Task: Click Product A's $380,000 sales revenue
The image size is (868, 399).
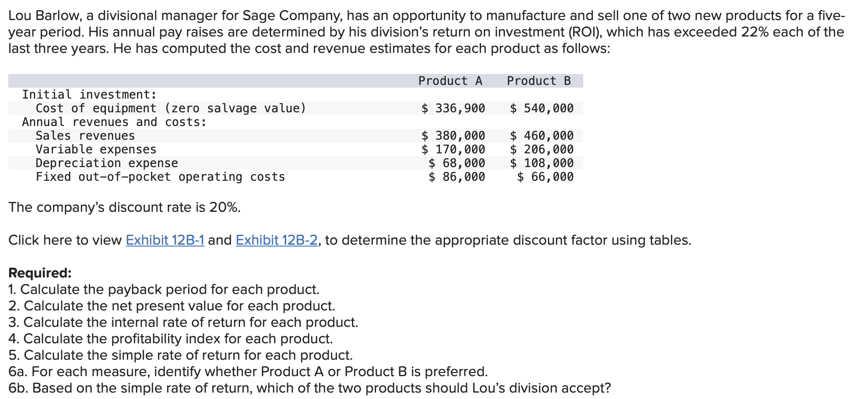Action: pos(453,136)
